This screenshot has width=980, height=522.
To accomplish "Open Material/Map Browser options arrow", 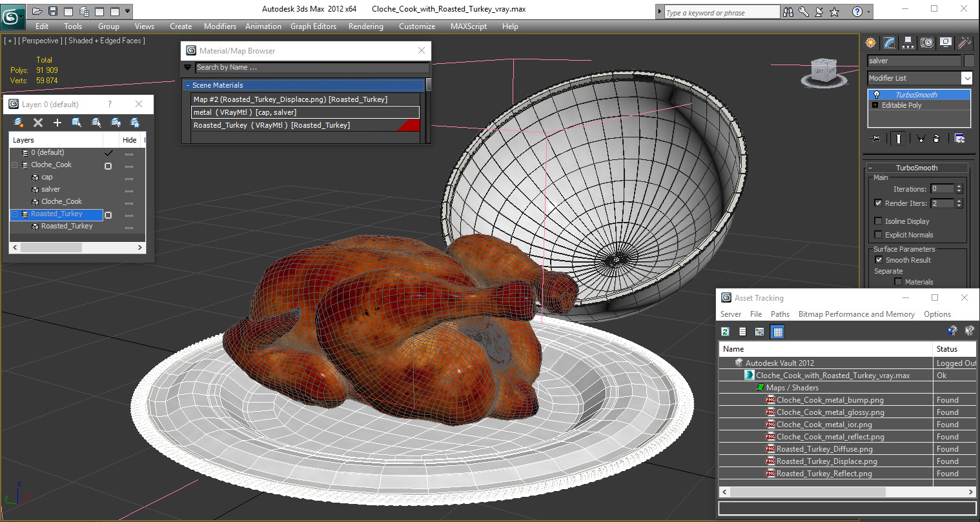I will (x=188, y=67).
